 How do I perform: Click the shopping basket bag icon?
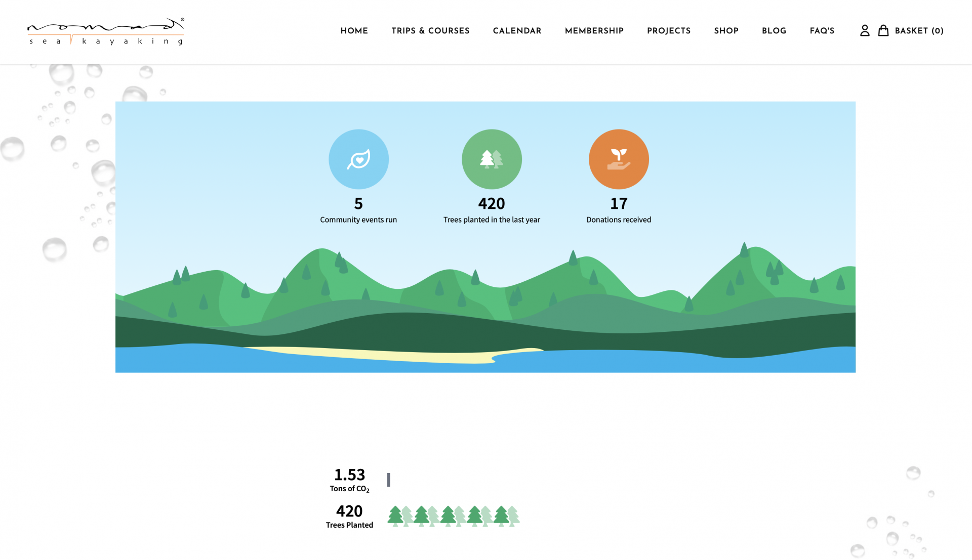tap(883, 31)
